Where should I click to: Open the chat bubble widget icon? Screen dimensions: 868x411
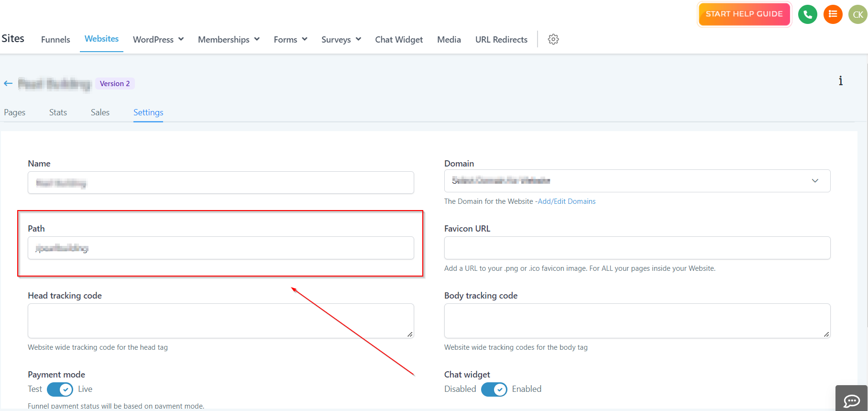[x=851, y=400]
